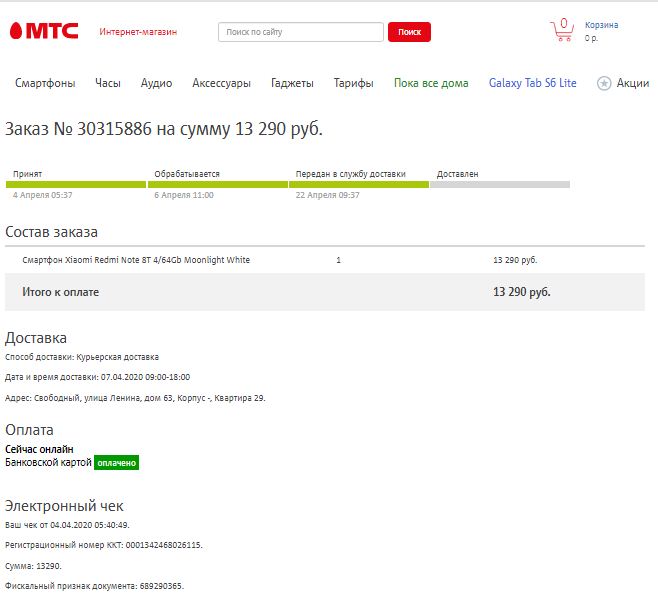Screen dimensions: 658x601
Task: Click the bold total 13 290 руб.
Action: click(x=522, y=292)
